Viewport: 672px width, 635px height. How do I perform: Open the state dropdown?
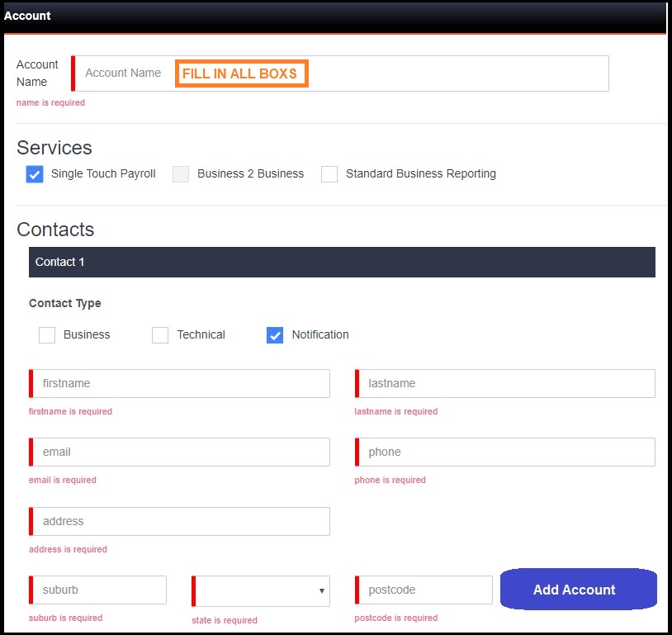tap(261, 591)
